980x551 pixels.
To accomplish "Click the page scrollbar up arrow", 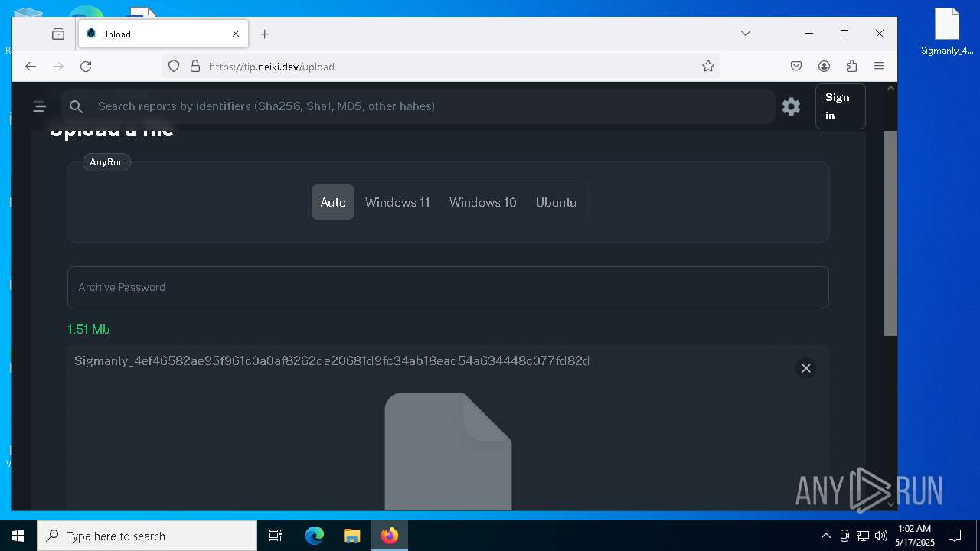I will pos(890,88).
